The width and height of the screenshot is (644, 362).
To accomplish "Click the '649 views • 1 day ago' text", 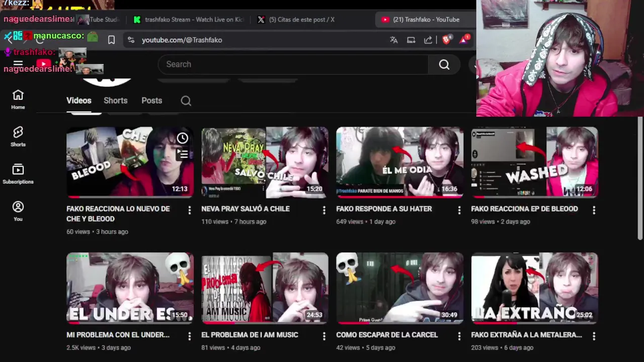I will point(366,222).
